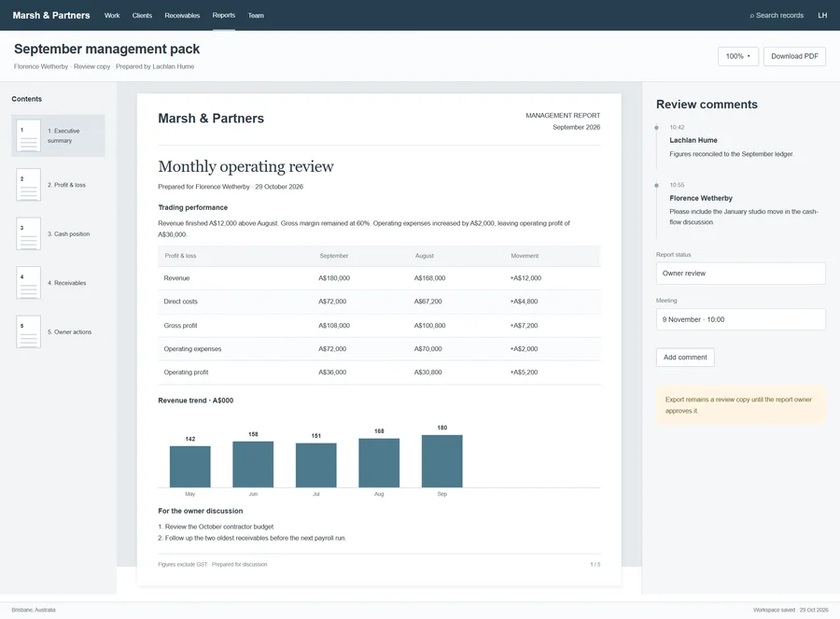Screen dimensions: 840x619
Task: Click the 'Follow up the two oldest receivables' item
Action: click(252, 538)
